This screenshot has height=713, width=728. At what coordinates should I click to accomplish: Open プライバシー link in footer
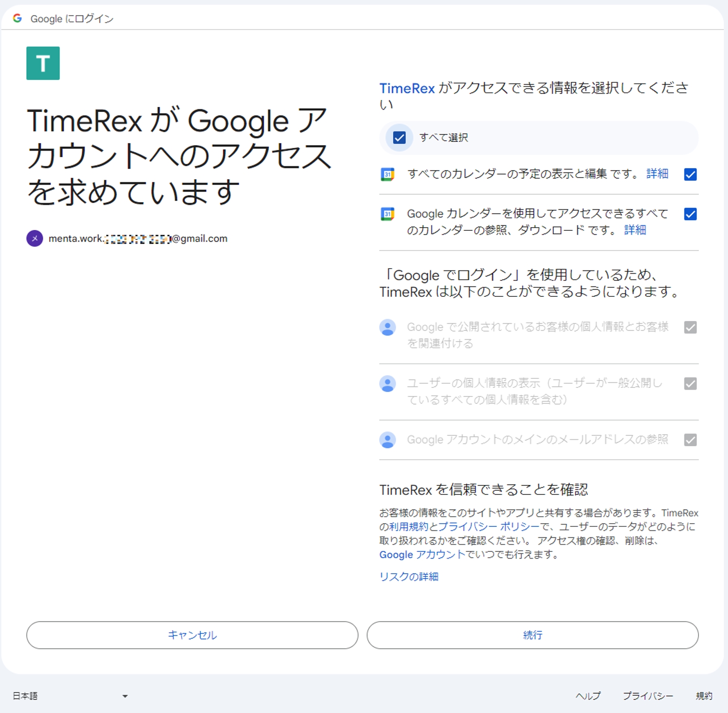coord(648,696)
